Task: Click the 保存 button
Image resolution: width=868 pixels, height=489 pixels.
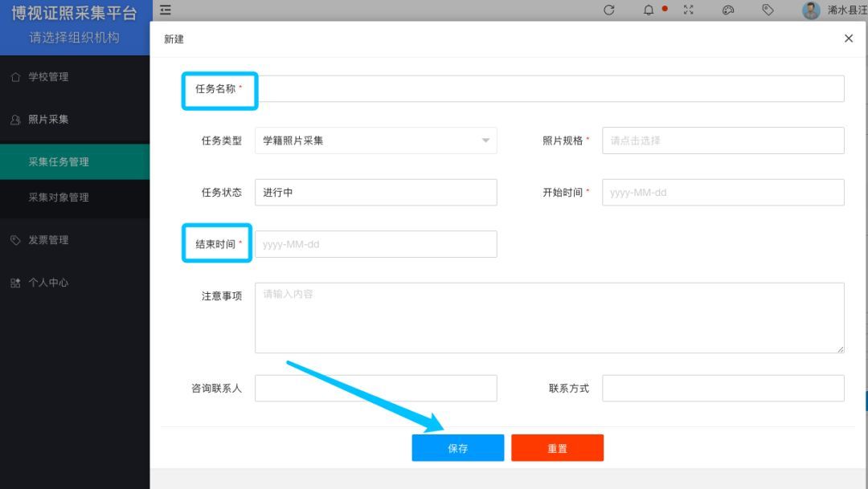Action: click(x=458, y=447)
